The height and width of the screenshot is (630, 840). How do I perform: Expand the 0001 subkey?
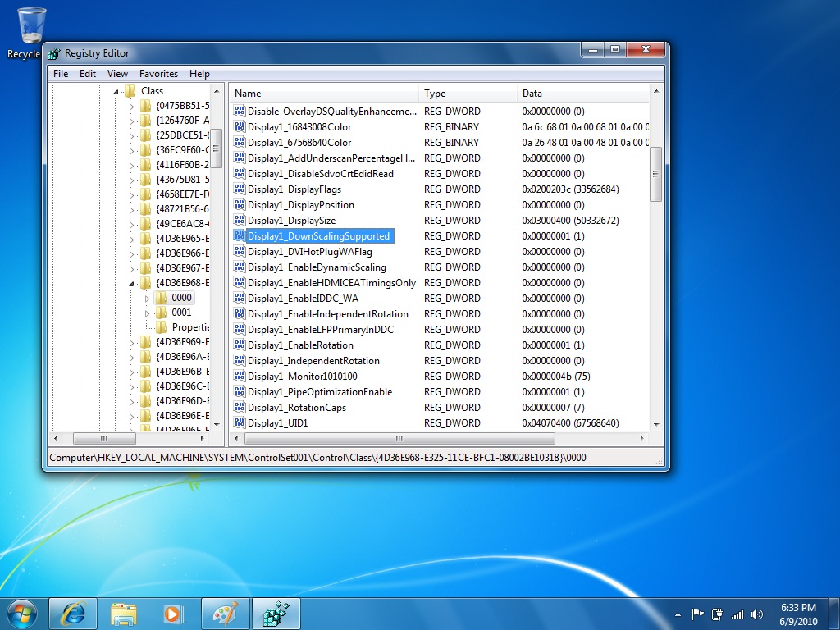148,313
